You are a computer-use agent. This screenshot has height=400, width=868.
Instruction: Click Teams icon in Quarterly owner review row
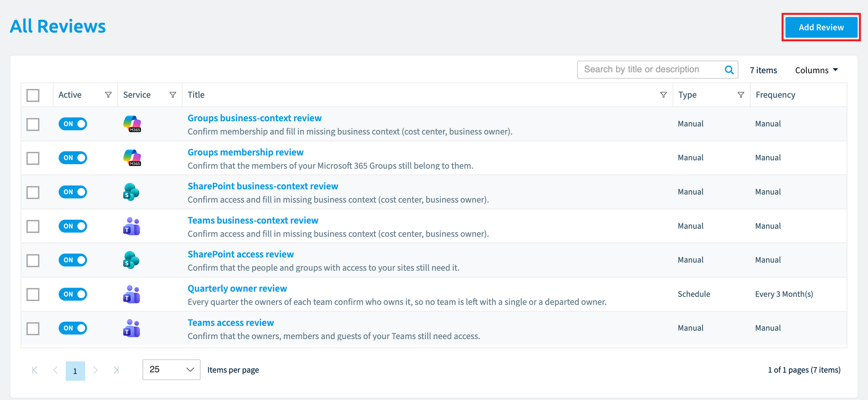(x=132, y=294)
